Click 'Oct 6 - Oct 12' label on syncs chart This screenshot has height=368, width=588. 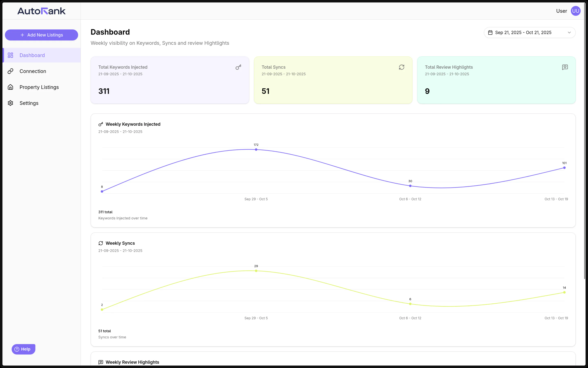pyautogui.click(x=410, y=318)
